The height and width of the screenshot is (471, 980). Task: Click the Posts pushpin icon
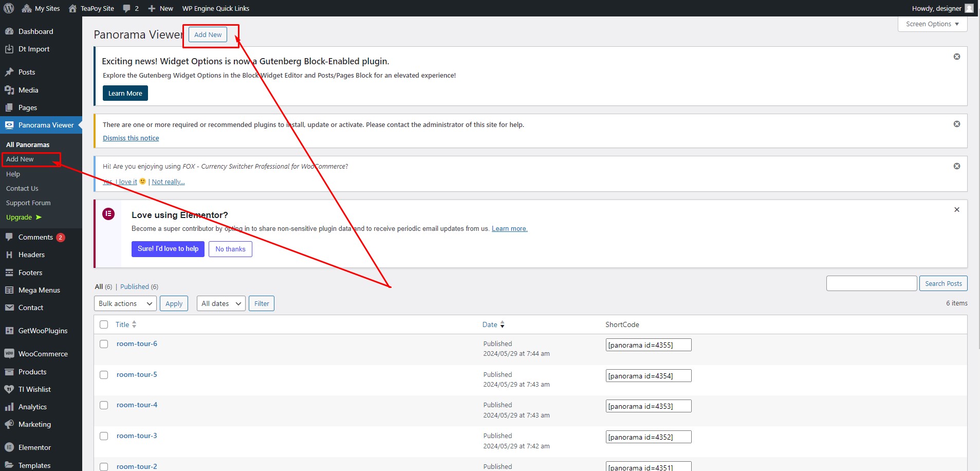click(x=9, y=72)
